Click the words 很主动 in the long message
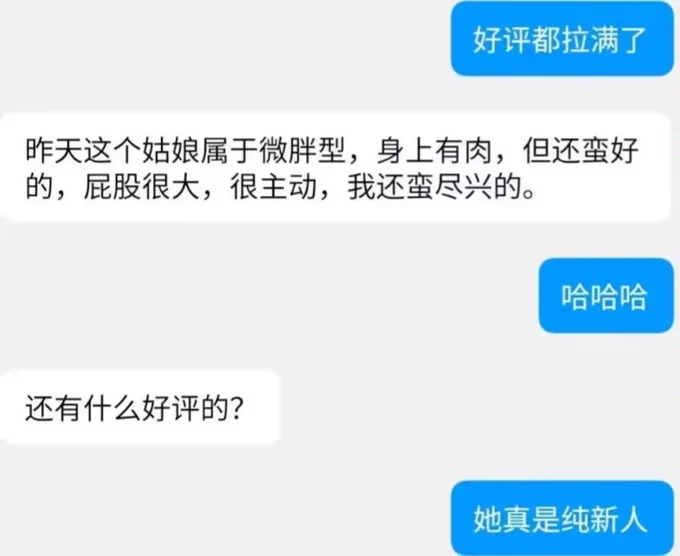Viewport: 680px width, 556px height. pos(273,187)
